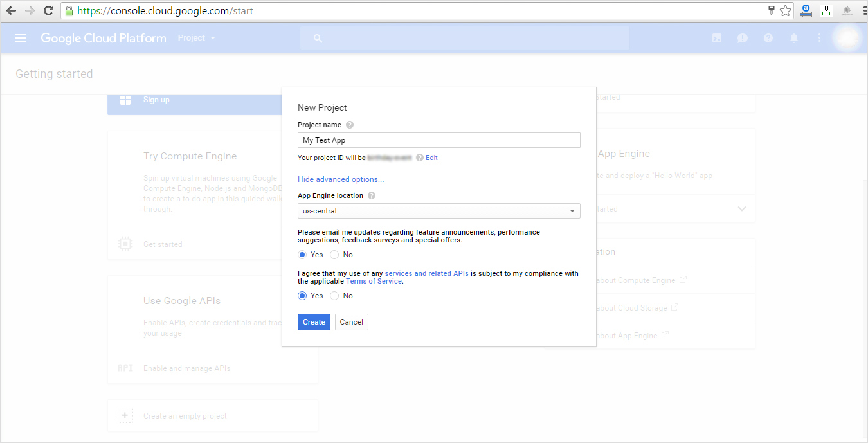Click the Edit link for the project ID
Viewport: 868px width, 443px height.
(431, 158)
